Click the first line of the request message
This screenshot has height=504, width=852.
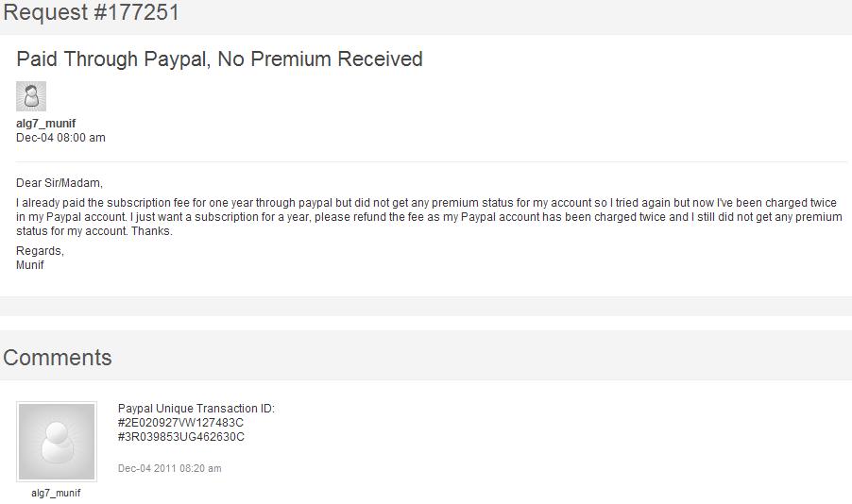427,203
